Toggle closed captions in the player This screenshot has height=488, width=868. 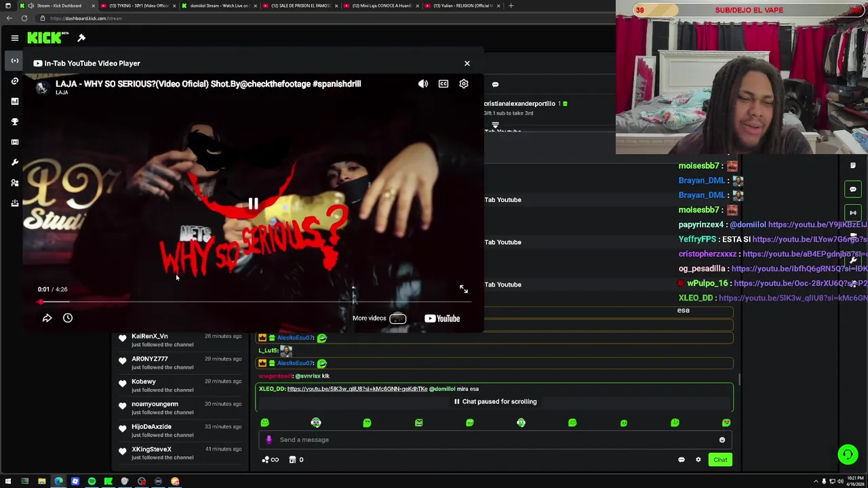(x=443, y=84)
